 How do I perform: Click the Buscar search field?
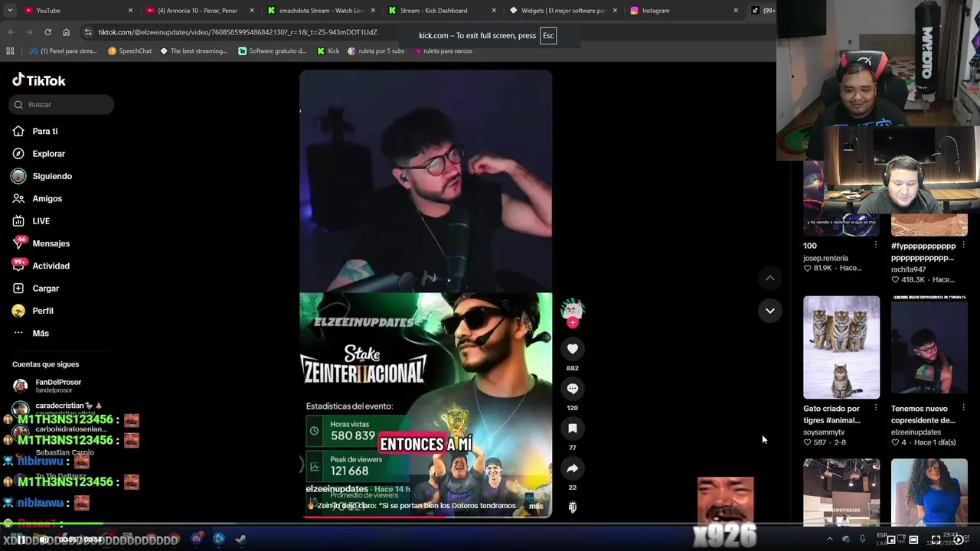point(63,105)
